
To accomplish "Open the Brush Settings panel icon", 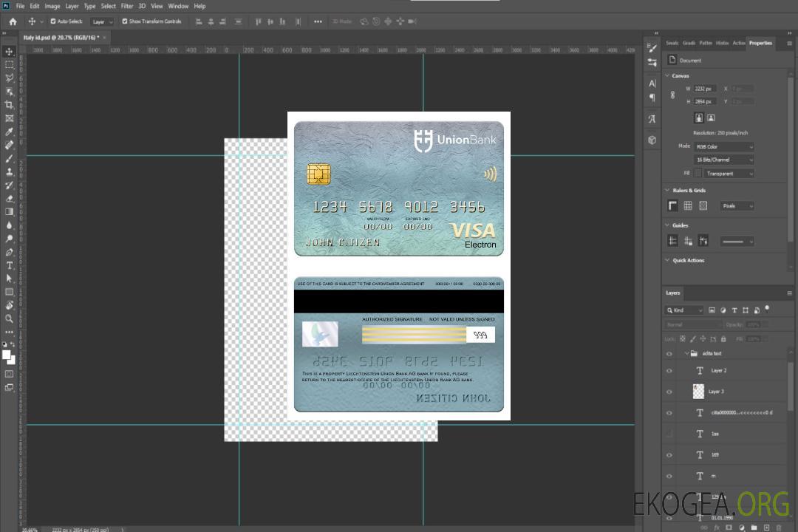I will [x=652, y=48].
